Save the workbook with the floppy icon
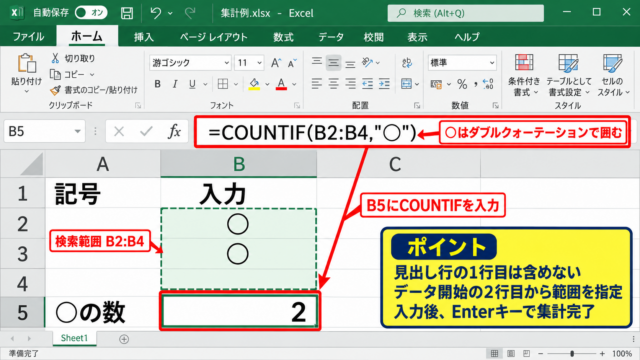 tap(127, 13)
